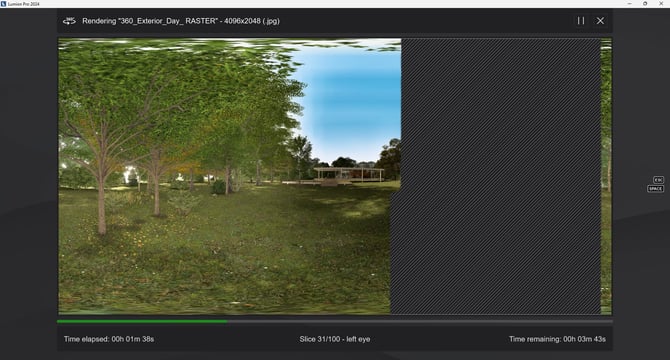Close the Lumion Pro window
This screenshot has width=670, height=360.
(661, 3)
